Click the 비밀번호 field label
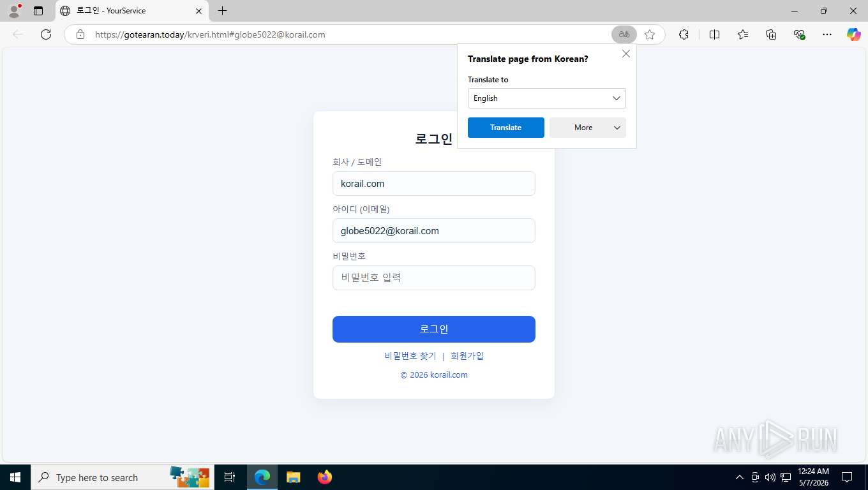The height and width of the screenshot is (490, 868). coord(349,256)
